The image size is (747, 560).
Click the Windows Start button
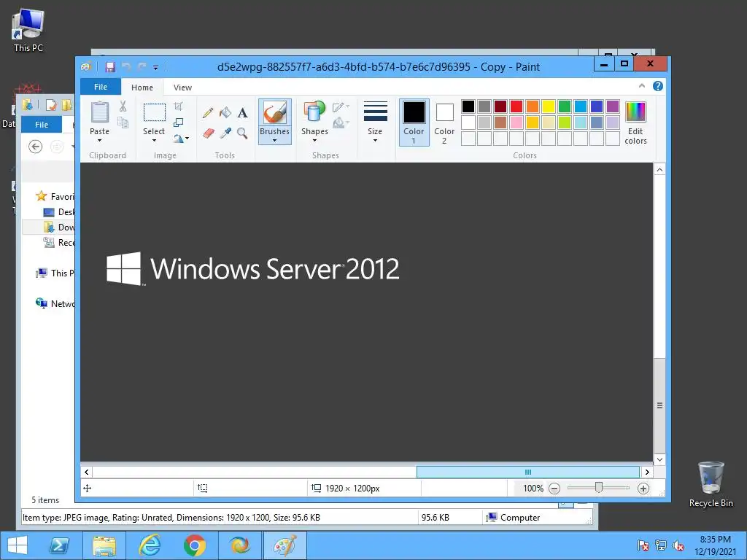tap(18, 545)
